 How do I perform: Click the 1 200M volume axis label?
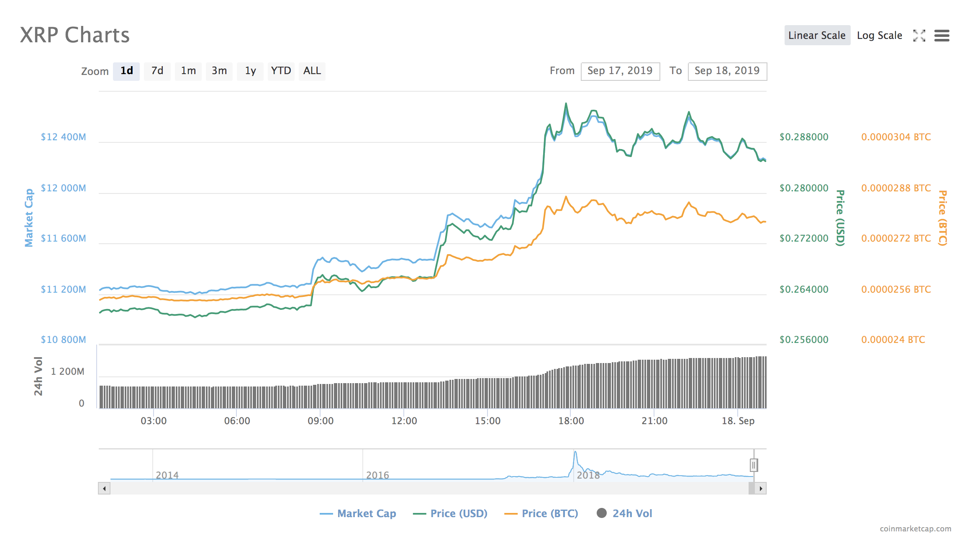67,371
